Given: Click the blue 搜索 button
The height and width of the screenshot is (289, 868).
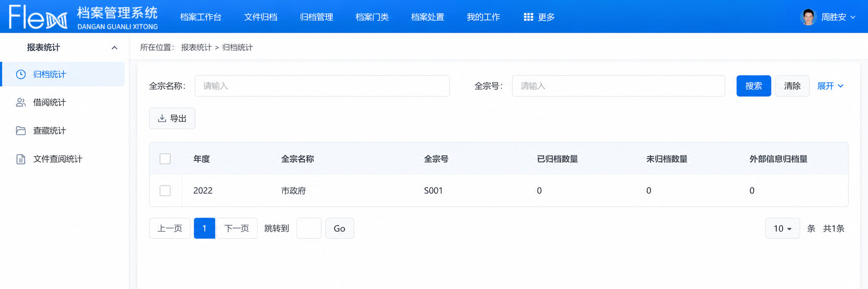Looking at the screenshot, I should (754, 86).
